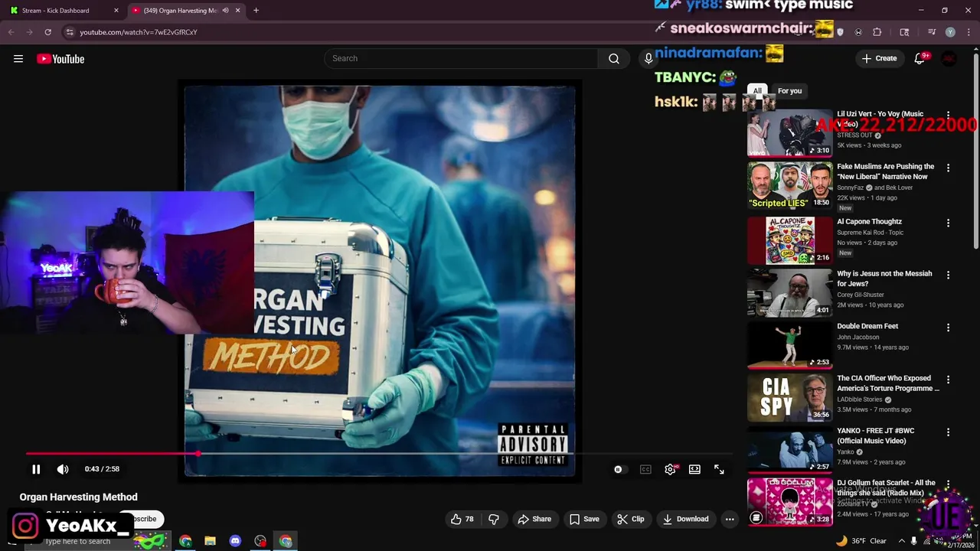This screenshot has width=980, height=551.
Task: View site information icon in address bar
Action: (70, 32)
